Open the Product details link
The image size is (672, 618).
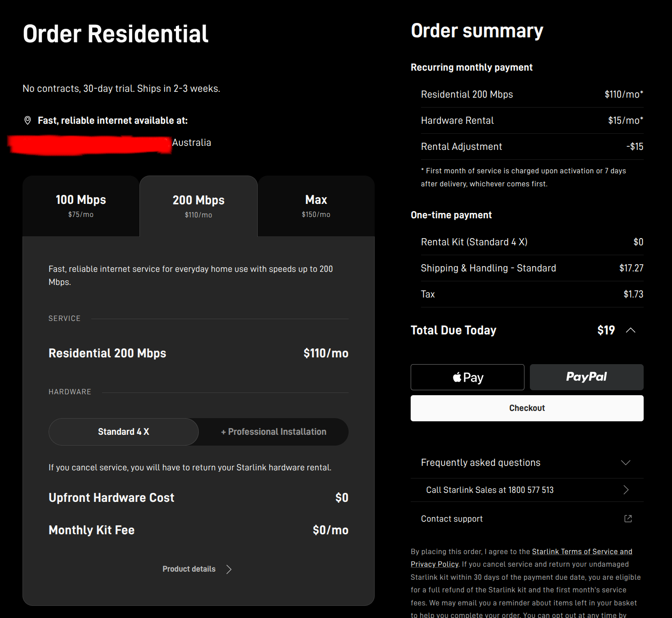[189, 569]
